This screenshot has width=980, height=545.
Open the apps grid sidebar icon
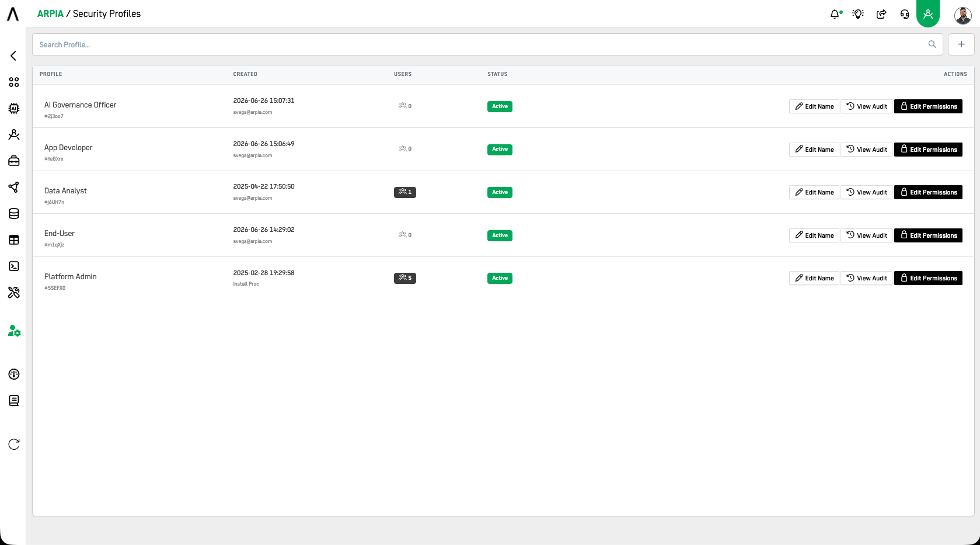pos(14,82)
